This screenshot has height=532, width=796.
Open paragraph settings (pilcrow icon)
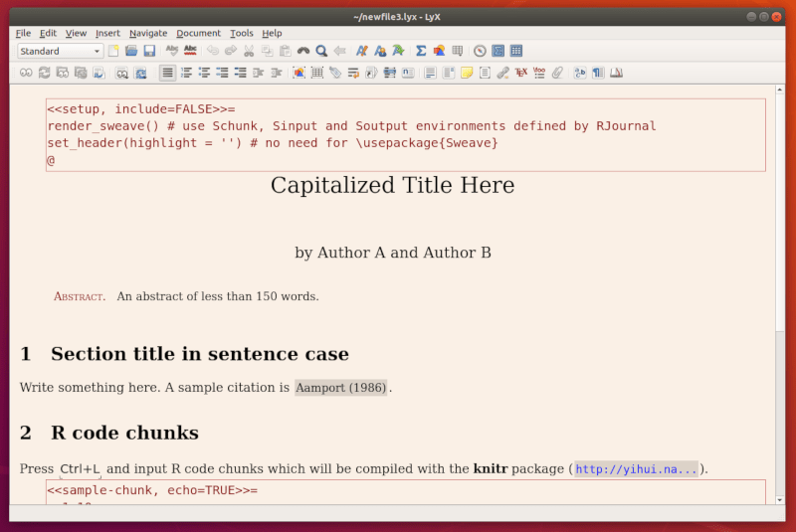click(598, 73)
